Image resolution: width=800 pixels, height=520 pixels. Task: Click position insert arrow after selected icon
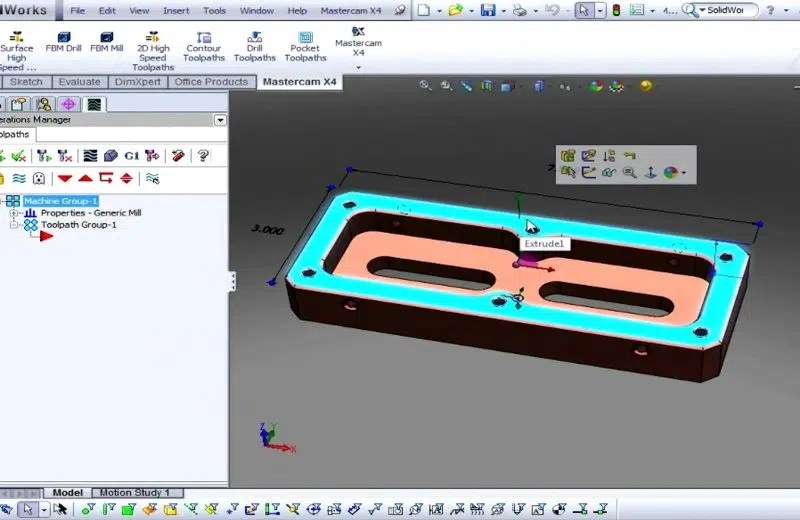click(106, 178)
